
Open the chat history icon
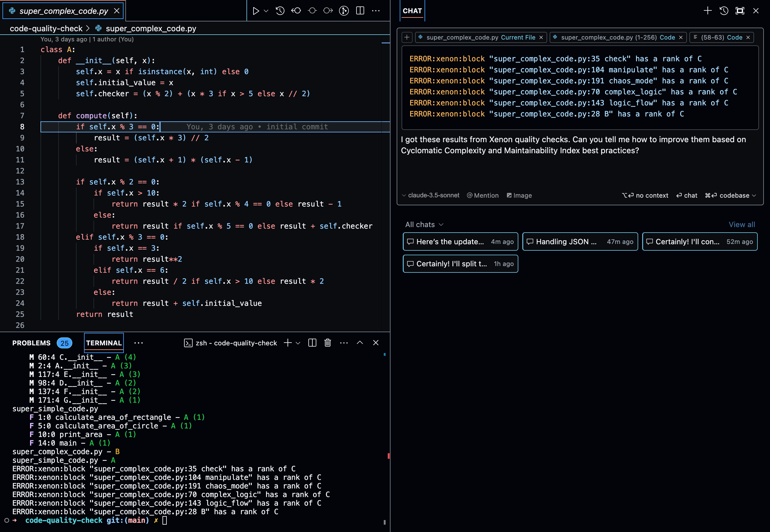(723, 11)
